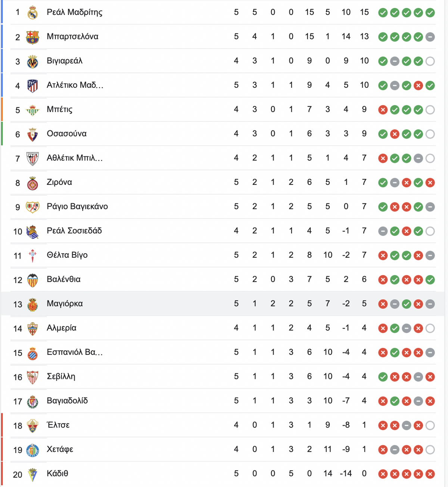
Task: Click the Ράγιο Βαγιεκάνο team name
Action: tap(77, 207)
